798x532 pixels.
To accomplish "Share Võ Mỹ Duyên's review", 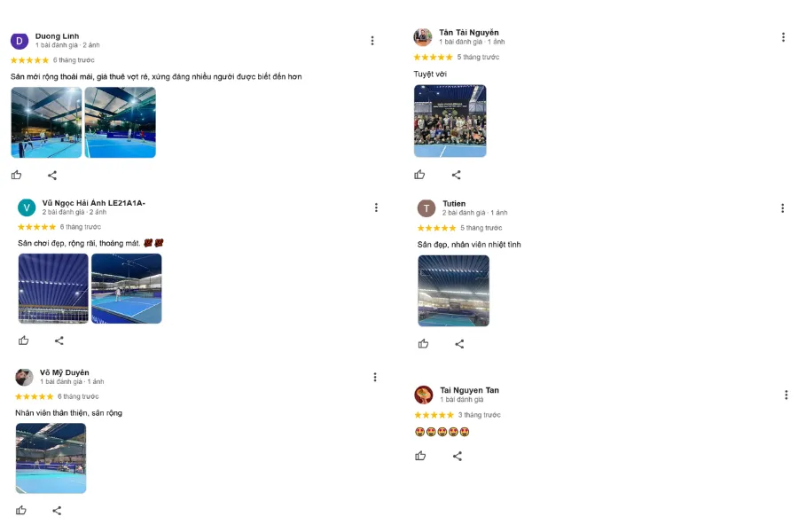I will click(x=57, y=510).
